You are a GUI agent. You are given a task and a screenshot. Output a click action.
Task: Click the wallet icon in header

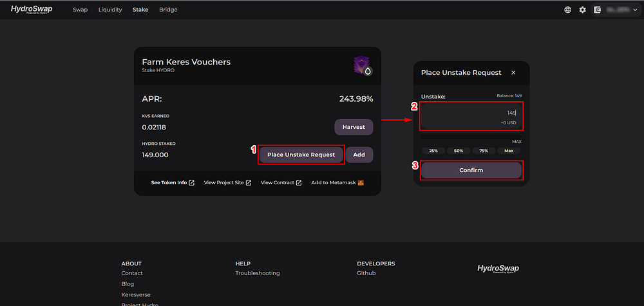pos(598,10)
